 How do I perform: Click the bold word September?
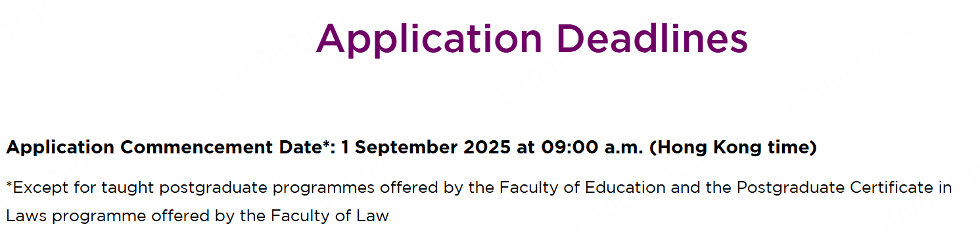coord(406,147)
